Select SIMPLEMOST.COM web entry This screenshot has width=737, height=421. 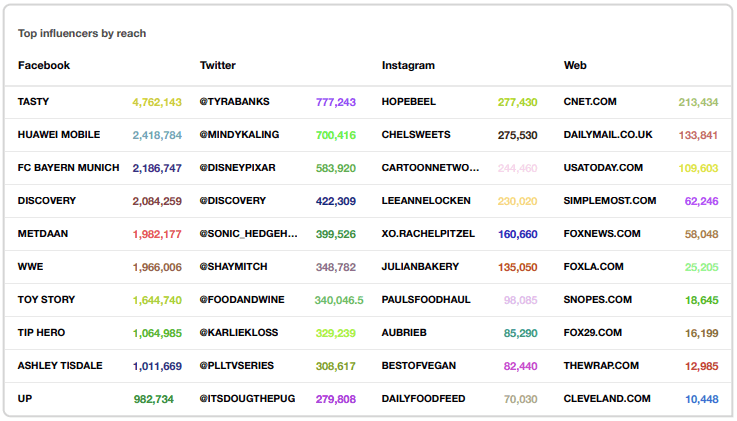610,201
